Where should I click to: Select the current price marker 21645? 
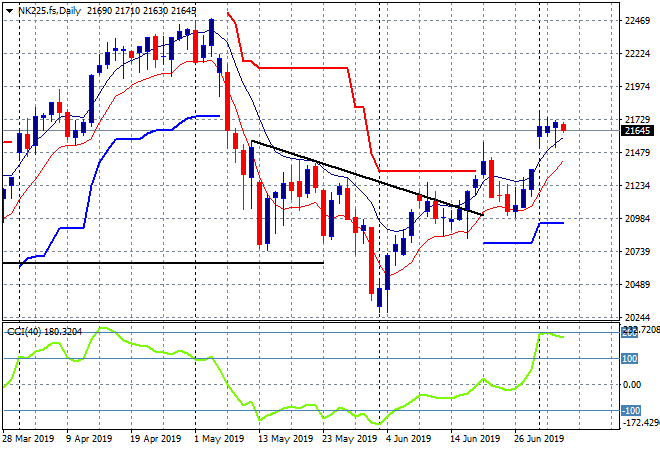coord(637,131)
